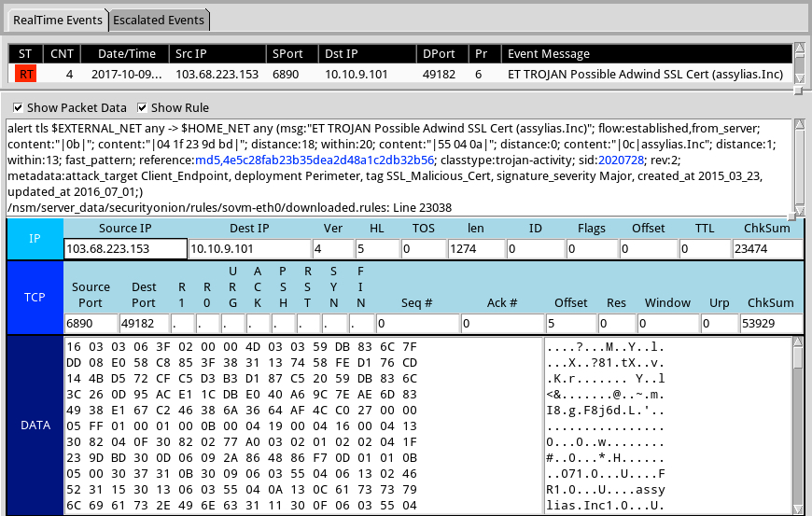Click the IP TOS field
The image size is (812, 516).
(x=424, y=249)
